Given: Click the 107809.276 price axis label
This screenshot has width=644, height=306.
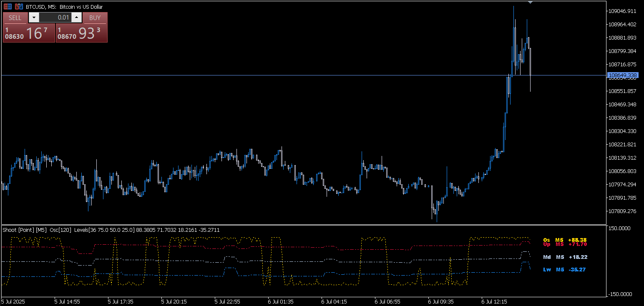Looking at the screenshot, I should [x=622, y=211].
